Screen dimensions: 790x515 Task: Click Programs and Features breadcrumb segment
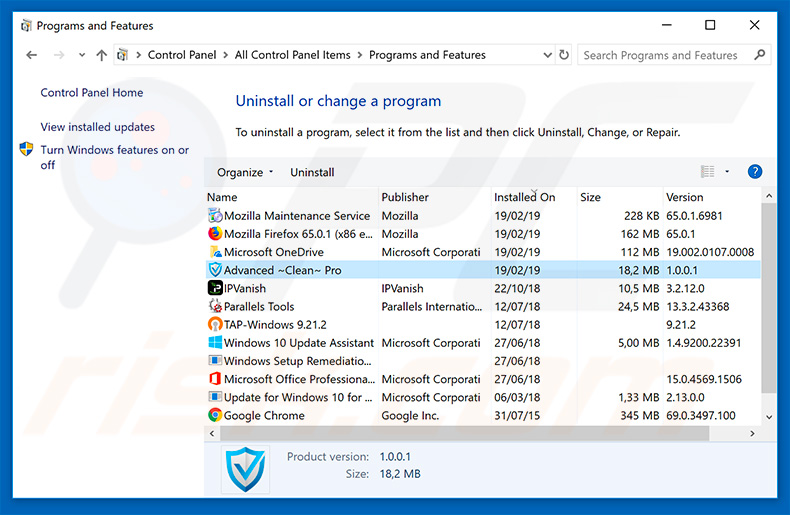tap(427, 55)
